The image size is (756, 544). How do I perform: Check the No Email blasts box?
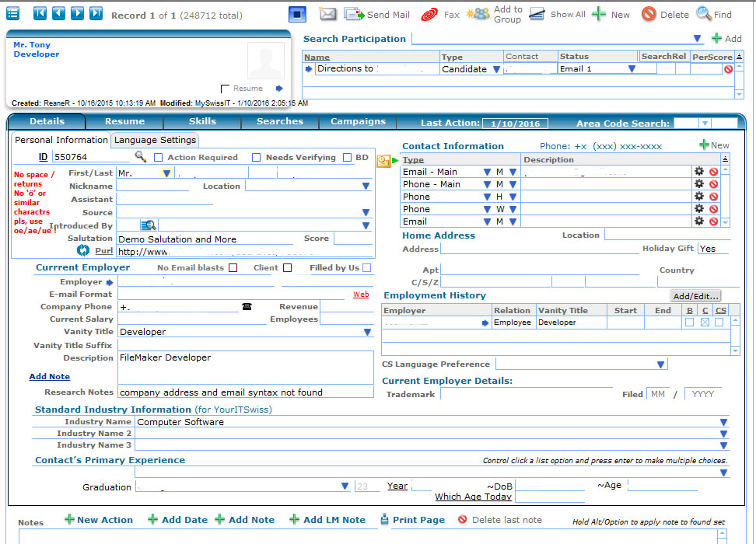[234, 267]
